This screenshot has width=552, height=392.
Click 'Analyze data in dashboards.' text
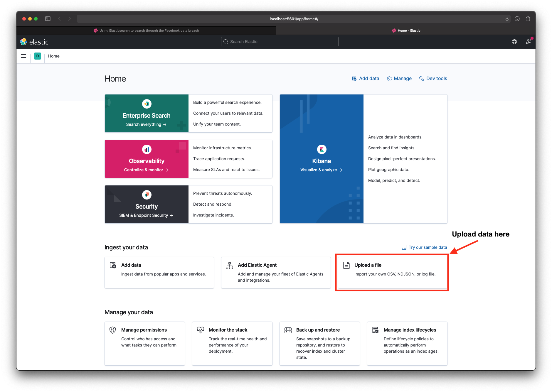tap(395, 137)
